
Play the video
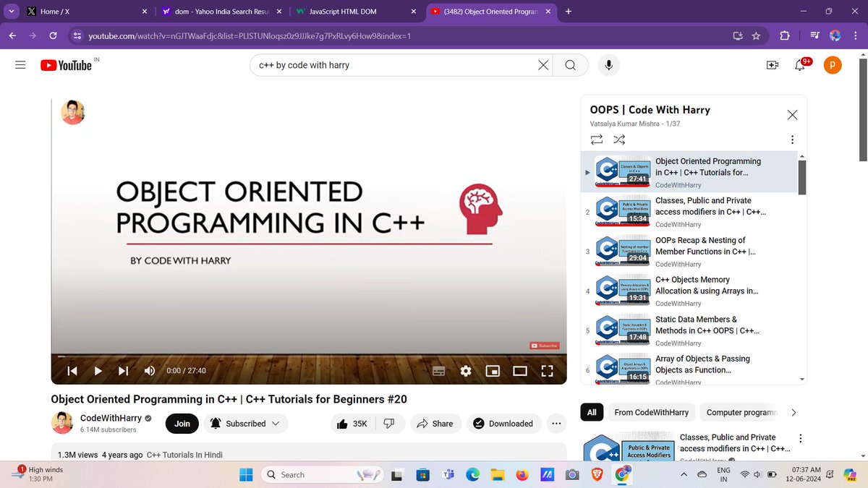(x=98, y=371)
